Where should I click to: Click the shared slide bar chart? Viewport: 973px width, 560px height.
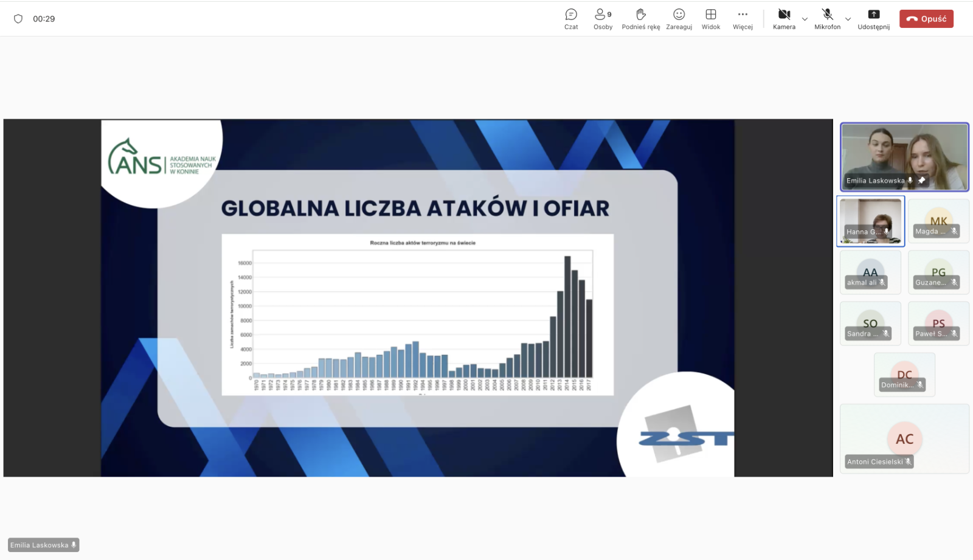[x=417, y=314]
